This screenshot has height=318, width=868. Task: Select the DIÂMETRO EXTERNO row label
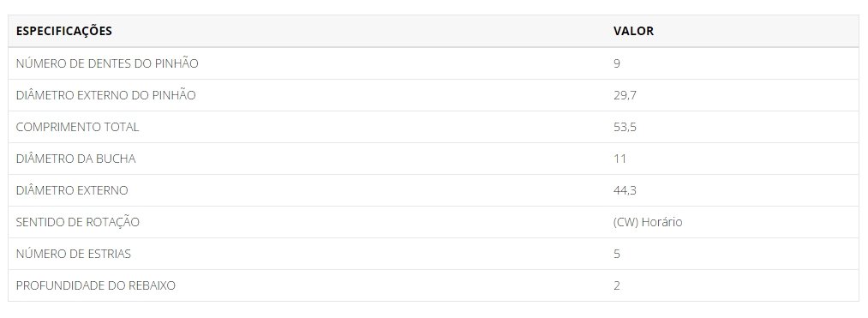coord(72,190)
